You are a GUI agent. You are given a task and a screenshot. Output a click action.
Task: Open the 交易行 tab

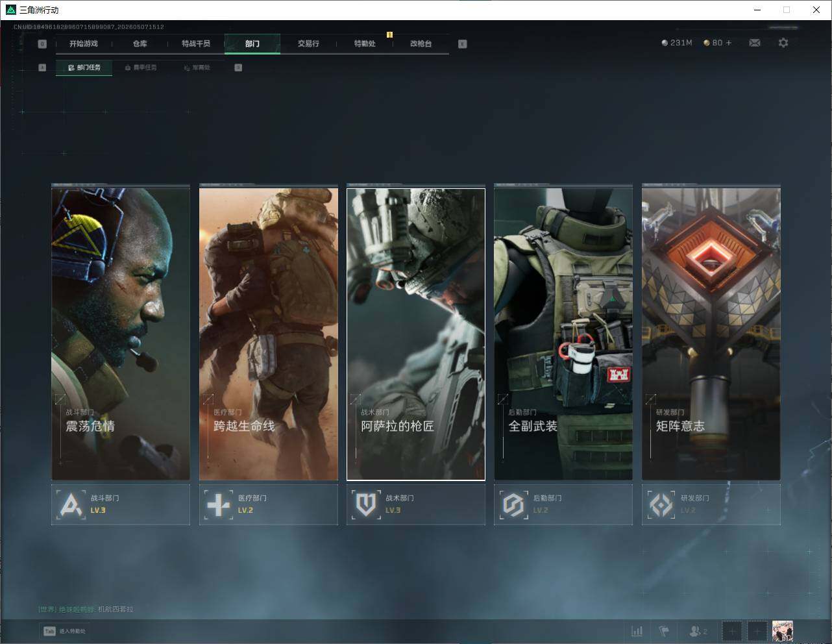(308, 43)
